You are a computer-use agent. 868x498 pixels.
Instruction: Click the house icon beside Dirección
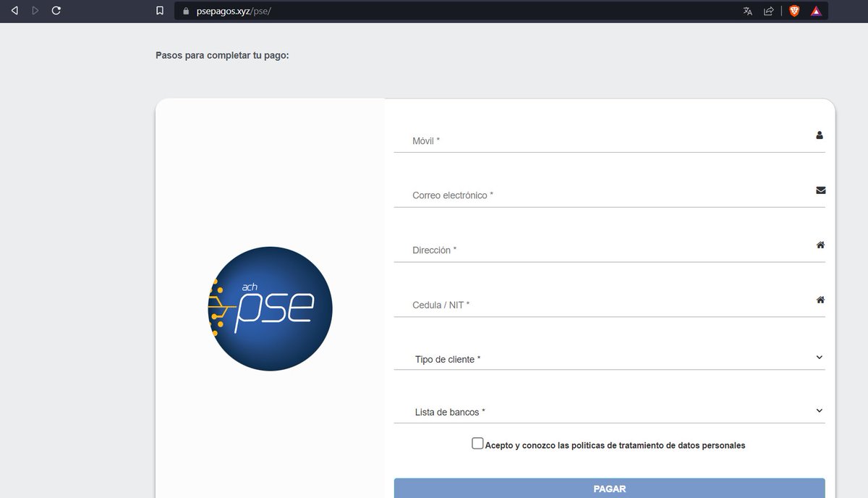pos(820,245)
